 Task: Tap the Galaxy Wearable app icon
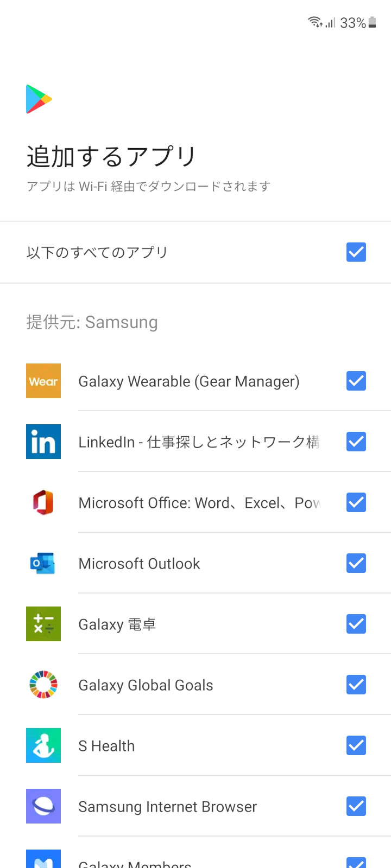pos(43,381)
